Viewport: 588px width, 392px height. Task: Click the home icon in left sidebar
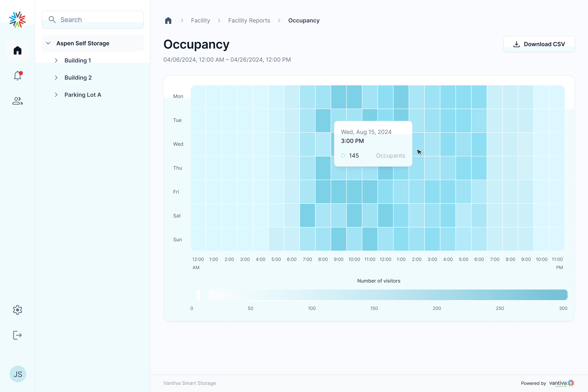[17, 50]
